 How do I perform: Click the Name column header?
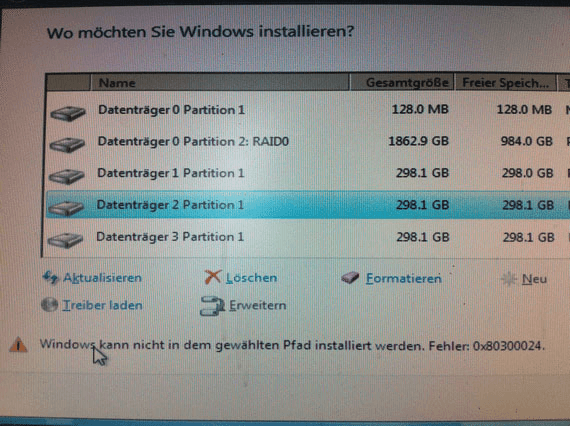coord(220,83)
